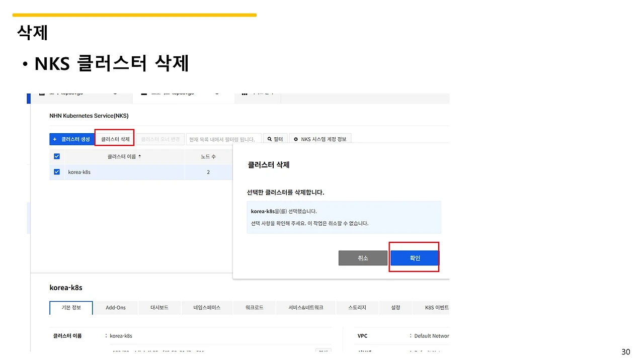Toggle the select-all checkbox in the table header
644x362 pixels.
56,156
